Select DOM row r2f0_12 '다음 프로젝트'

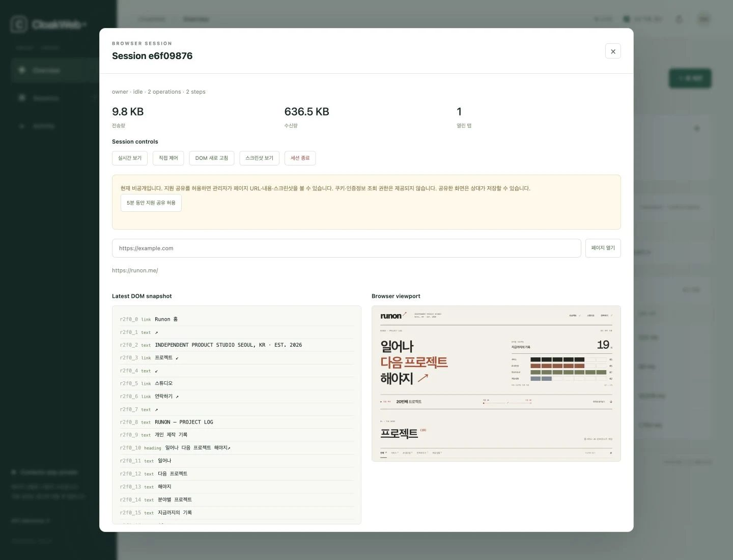(x=237, y=474)
